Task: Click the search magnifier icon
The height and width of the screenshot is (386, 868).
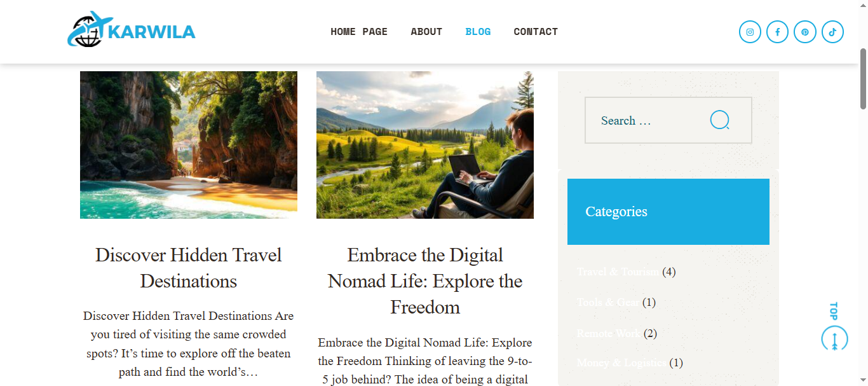Action: point(720,120)
